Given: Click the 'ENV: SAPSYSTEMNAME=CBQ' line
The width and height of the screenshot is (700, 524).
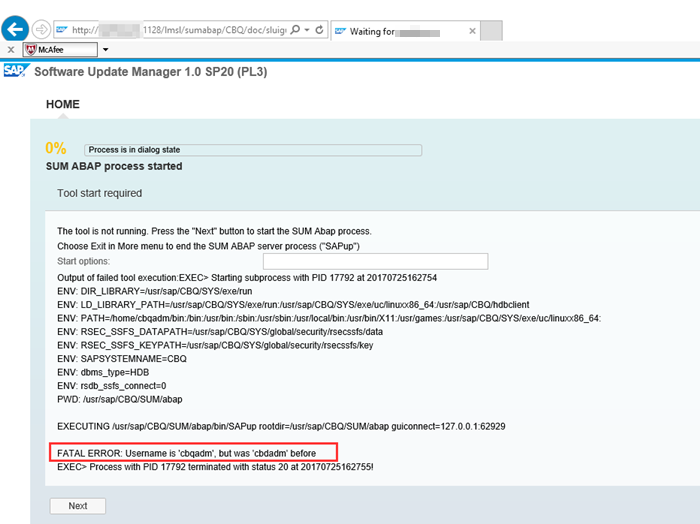Looking at the screenshot, I should click(122, 359).
